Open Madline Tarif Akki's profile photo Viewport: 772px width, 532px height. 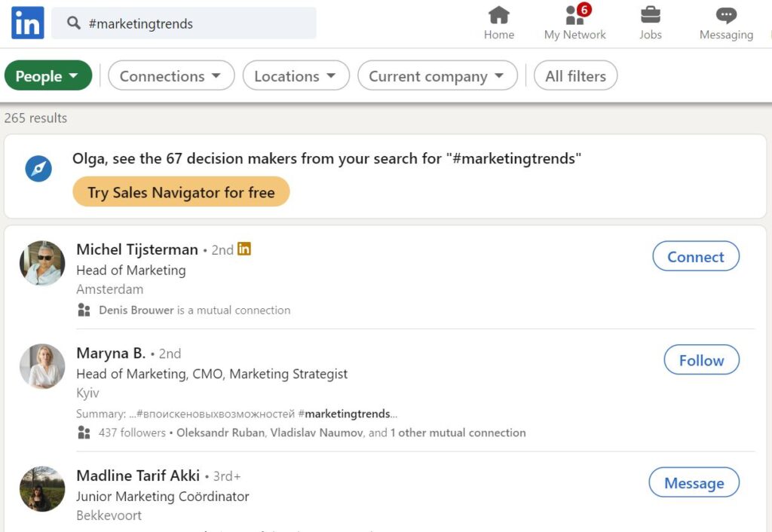(x=42, y=489)
